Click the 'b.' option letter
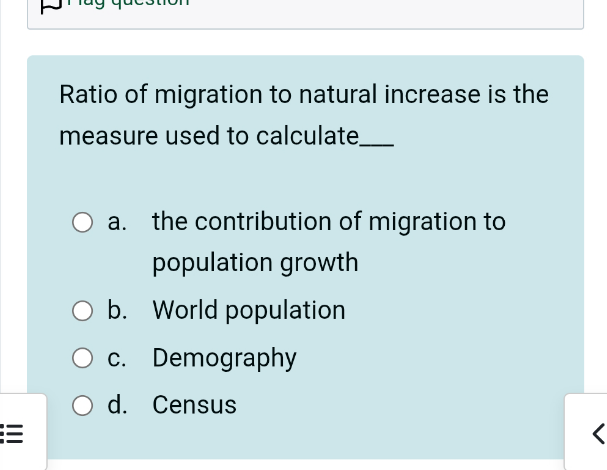607x470 pixels. click(117, 310)
